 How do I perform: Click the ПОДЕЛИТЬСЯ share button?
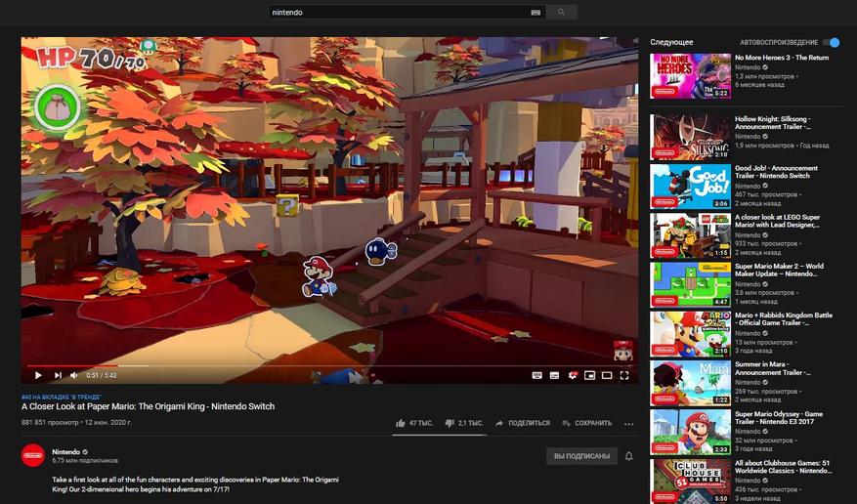(x=523, y=423)
